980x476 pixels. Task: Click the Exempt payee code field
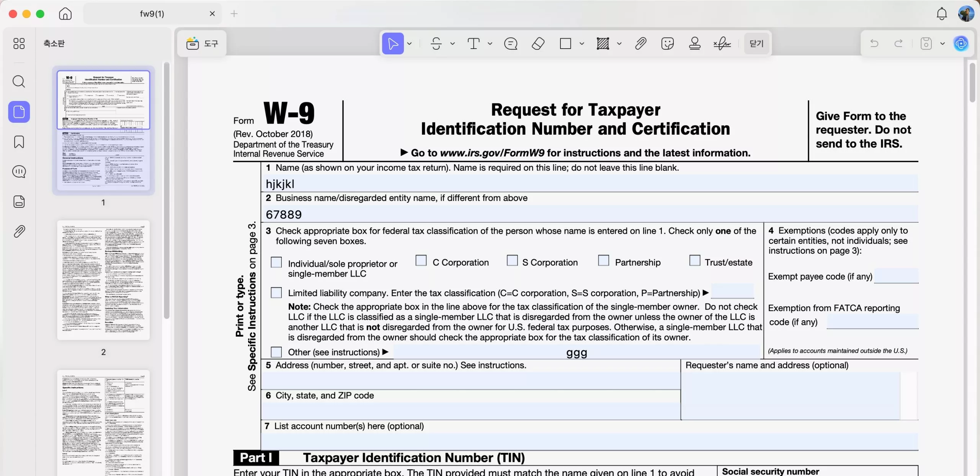click(x=896, y=275)
